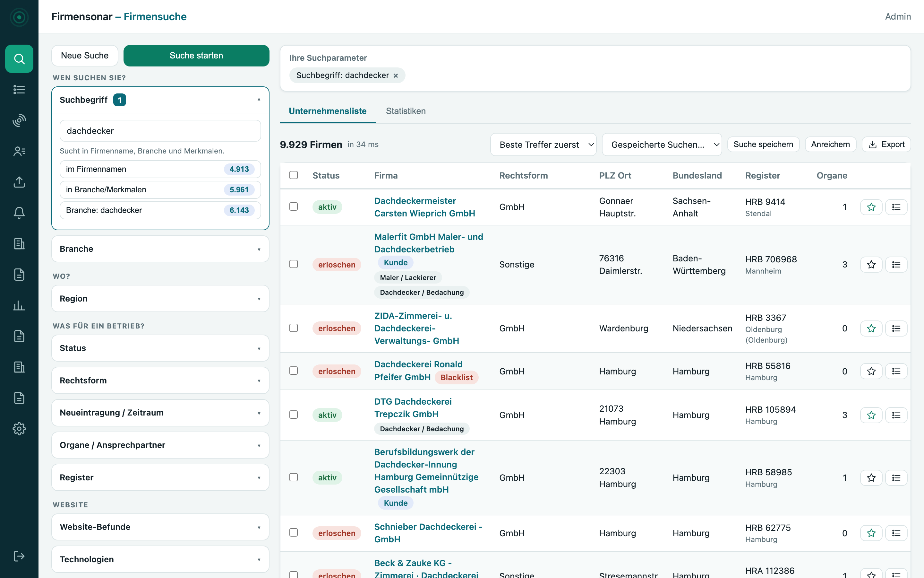Collapse the Suchbegriff filter section
Viewport: 924px width, 578px height.
160,100
